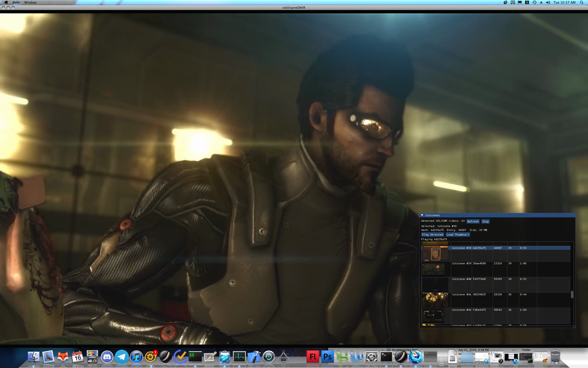Click the clock showing Tue 10:37 AM
This screenshot has height=368, width=588.
pos(564,3)
